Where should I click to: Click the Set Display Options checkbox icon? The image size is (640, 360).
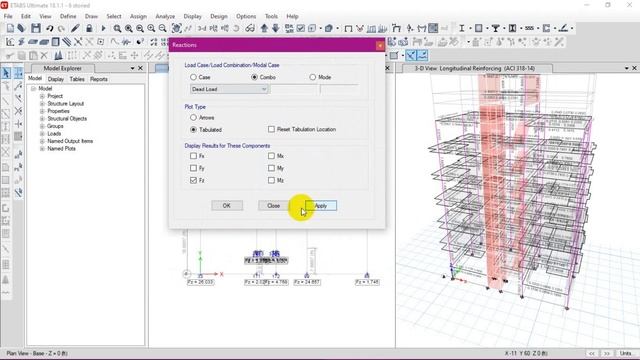300,28
